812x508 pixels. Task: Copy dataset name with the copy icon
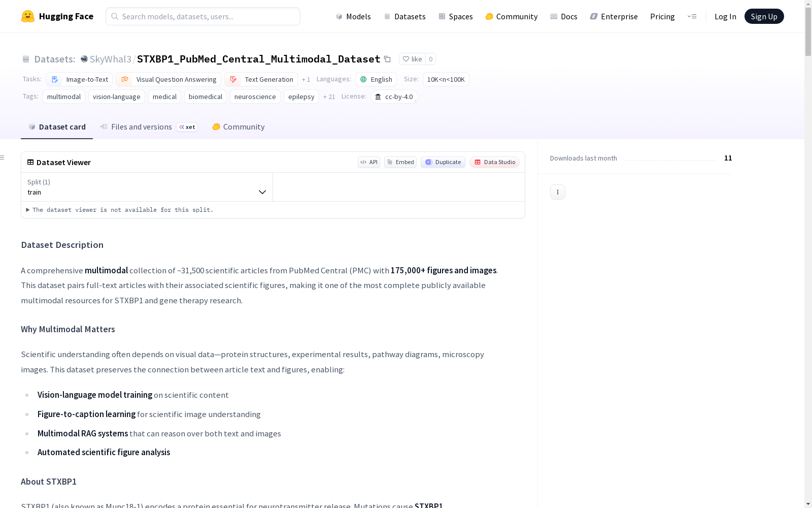pos(387,59)
